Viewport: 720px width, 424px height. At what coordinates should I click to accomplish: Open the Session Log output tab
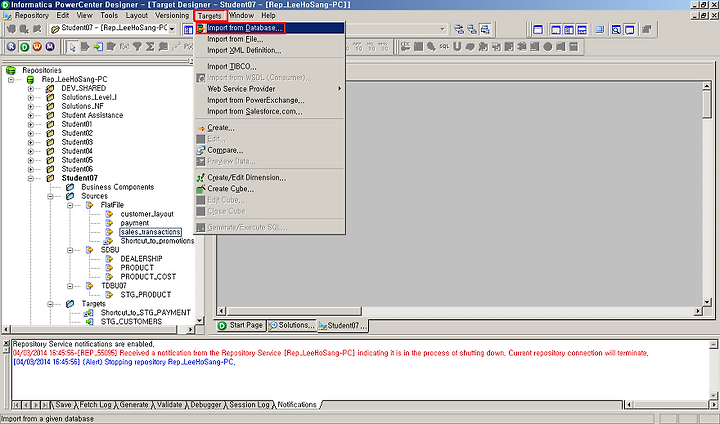pyautogui.click(x=249, y=405)
